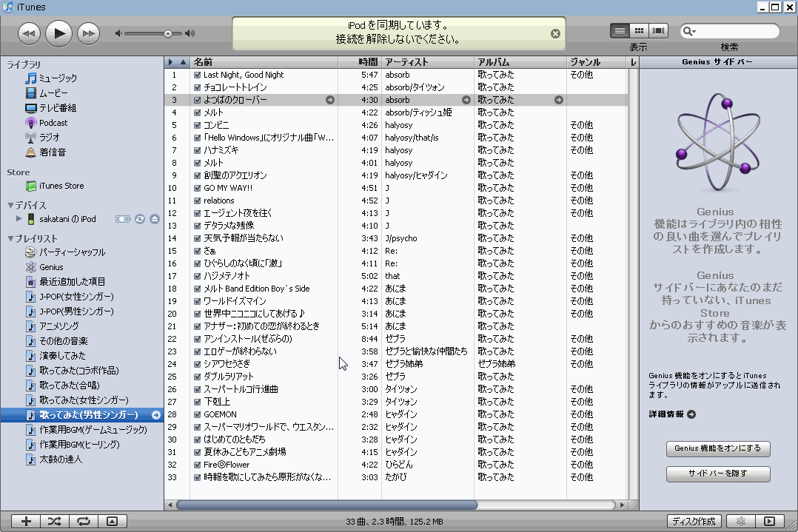
Task: Click the iPod sync status icon
Action: pyautogui.click(x=139, y=219)
